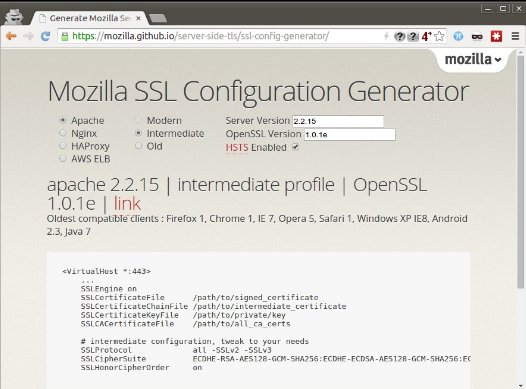Select the Apache radio button
The height and width of the screenshot is (389, 526).
[63, 120]
